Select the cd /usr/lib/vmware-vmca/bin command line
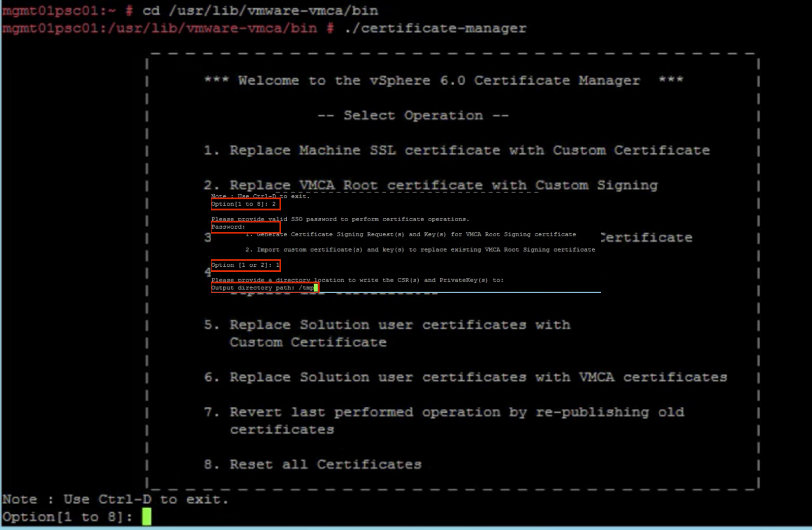 [254, 10]
